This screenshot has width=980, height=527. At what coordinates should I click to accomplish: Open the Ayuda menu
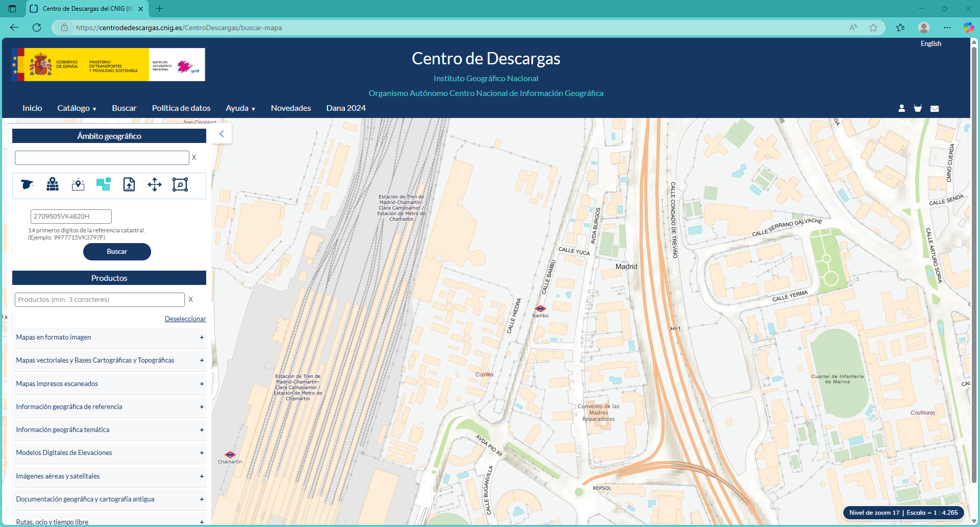tap(240, 108)
